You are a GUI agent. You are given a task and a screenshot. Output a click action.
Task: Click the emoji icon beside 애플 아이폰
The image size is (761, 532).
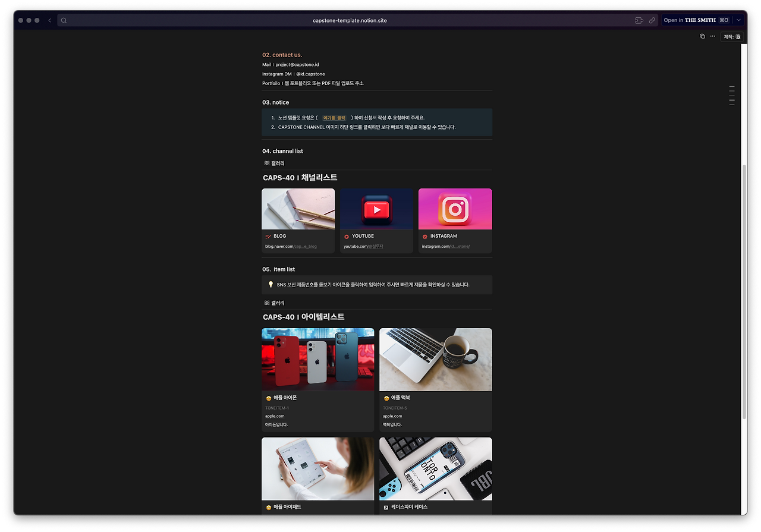(x=268, y=398)
